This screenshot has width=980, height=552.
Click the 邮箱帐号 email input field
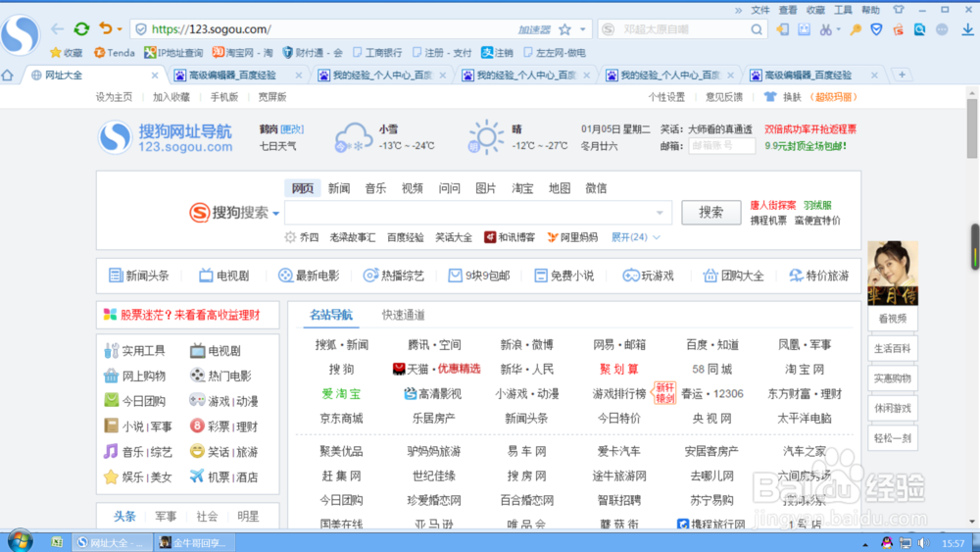[722, 146]
